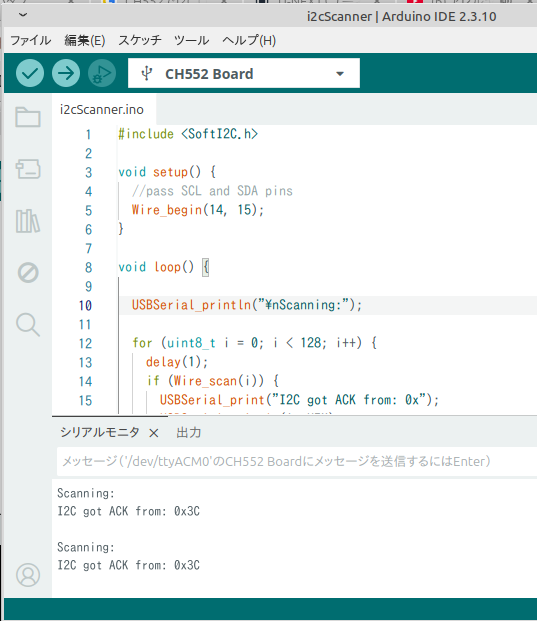The image size is (537, 621).
Task: Focus the serial monitor message input field
Action: pyautogui.click(x=297, y=461)
